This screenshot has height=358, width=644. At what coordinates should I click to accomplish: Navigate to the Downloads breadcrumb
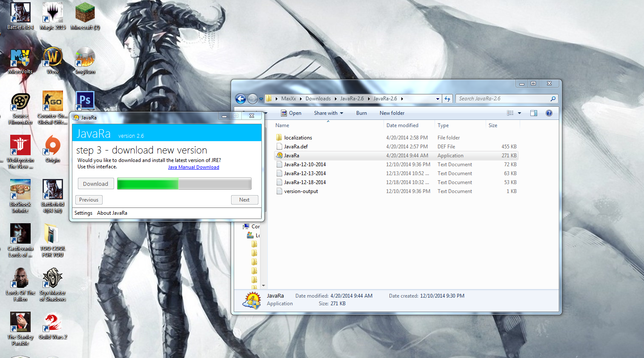(318, 99)
